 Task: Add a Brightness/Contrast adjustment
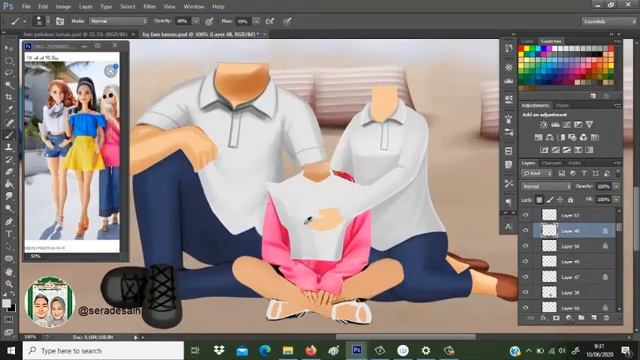543,124
